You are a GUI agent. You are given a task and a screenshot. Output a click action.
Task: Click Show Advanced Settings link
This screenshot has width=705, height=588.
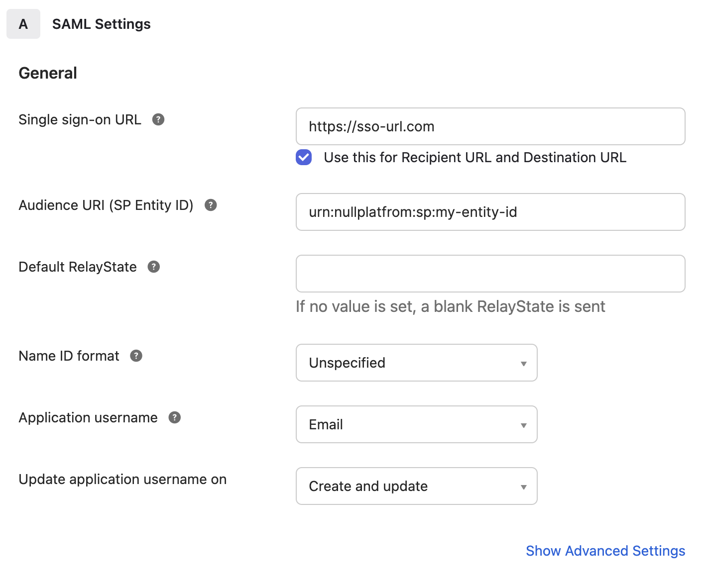click(x=605, y=551)
